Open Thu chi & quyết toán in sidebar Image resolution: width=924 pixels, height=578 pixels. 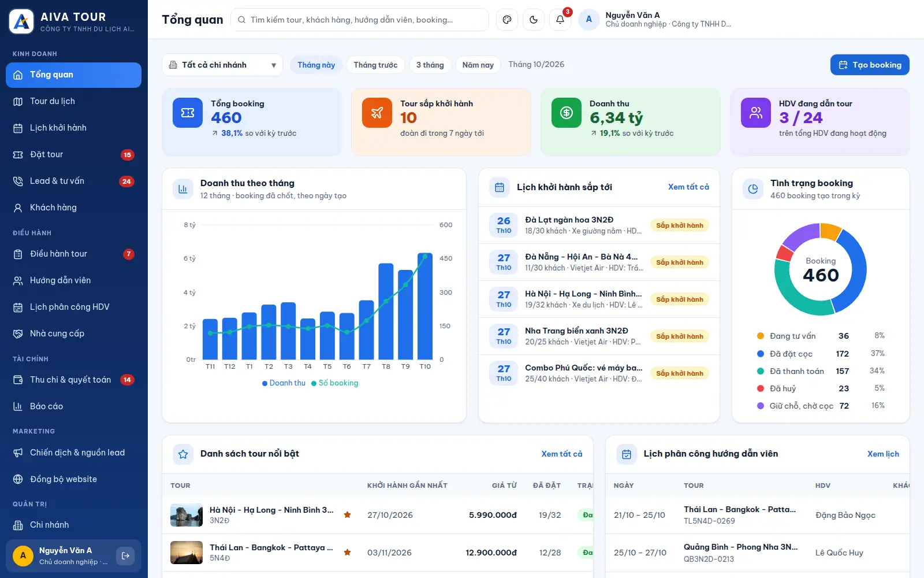coord(73,380)
